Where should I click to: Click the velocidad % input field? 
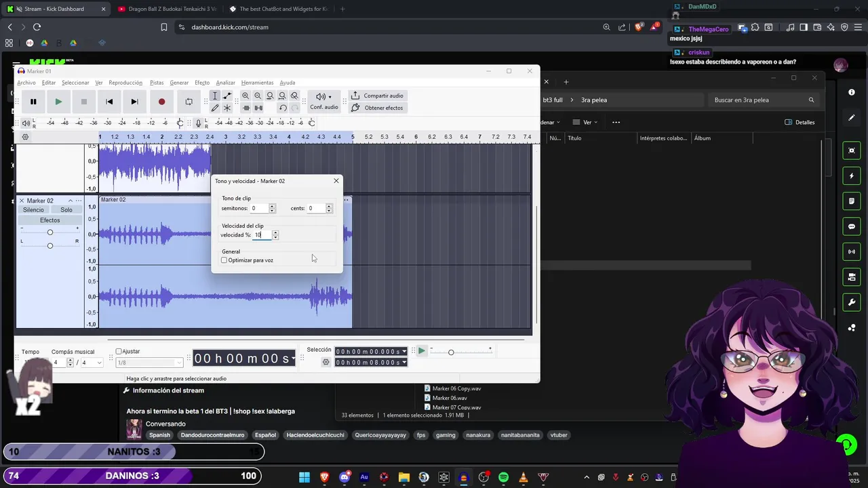click(262, 235)
